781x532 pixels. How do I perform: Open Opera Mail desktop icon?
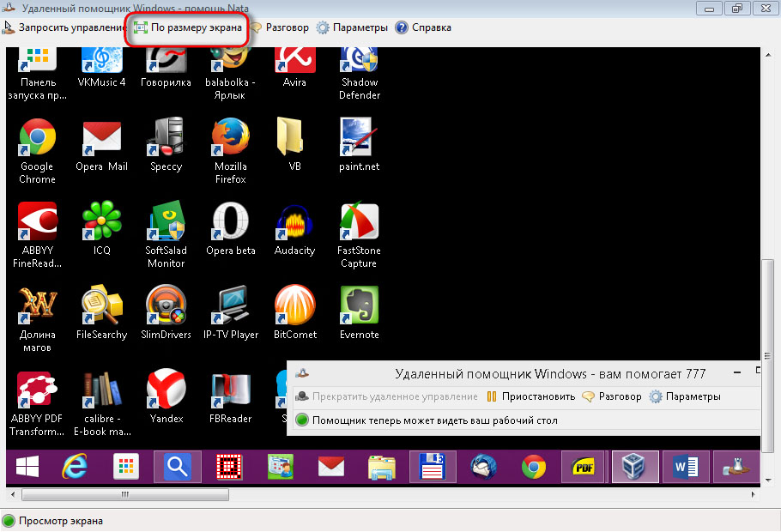[101, 146]
